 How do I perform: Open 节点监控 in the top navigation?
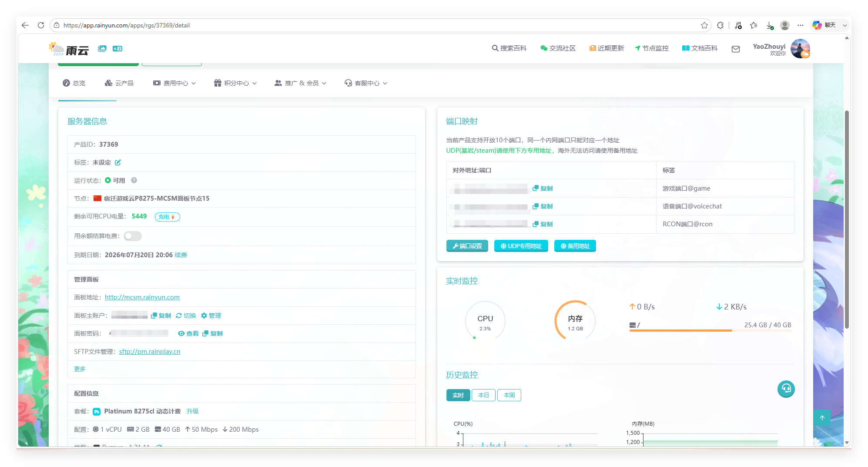[x=652, y=48]
